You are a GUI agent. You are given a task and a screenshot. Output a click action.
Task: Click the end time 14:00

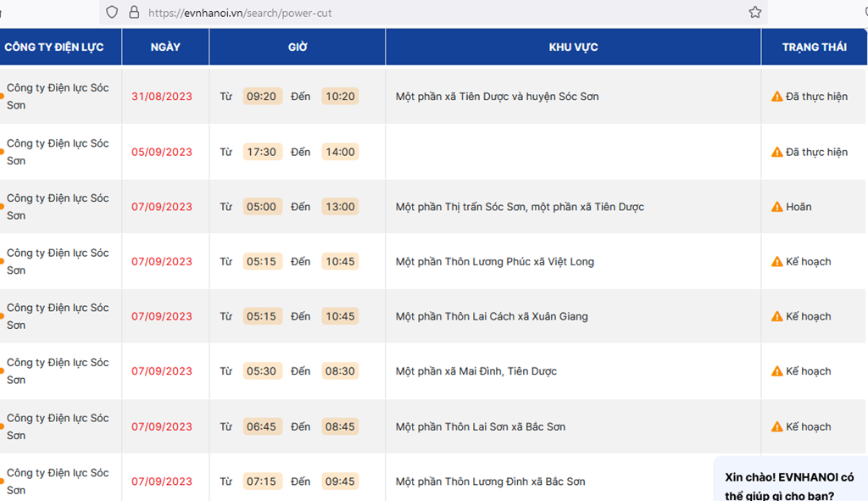340,152
